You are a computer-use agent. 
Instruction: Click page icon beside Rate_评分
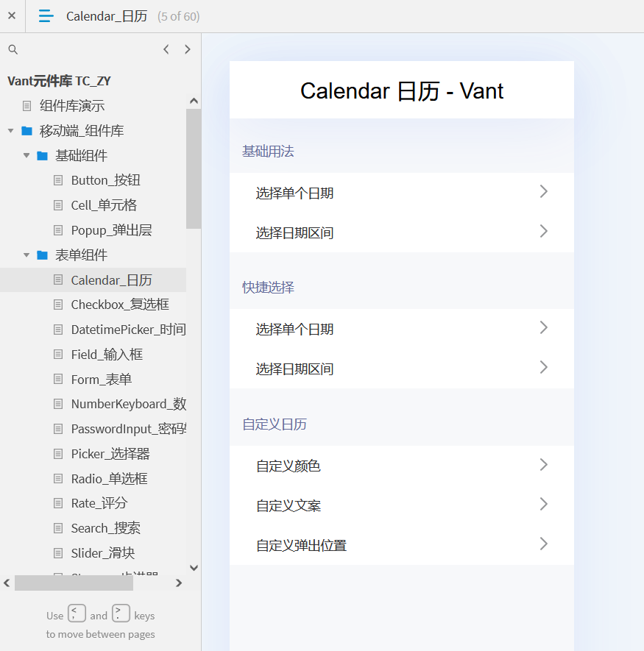[x=58, y=503]
